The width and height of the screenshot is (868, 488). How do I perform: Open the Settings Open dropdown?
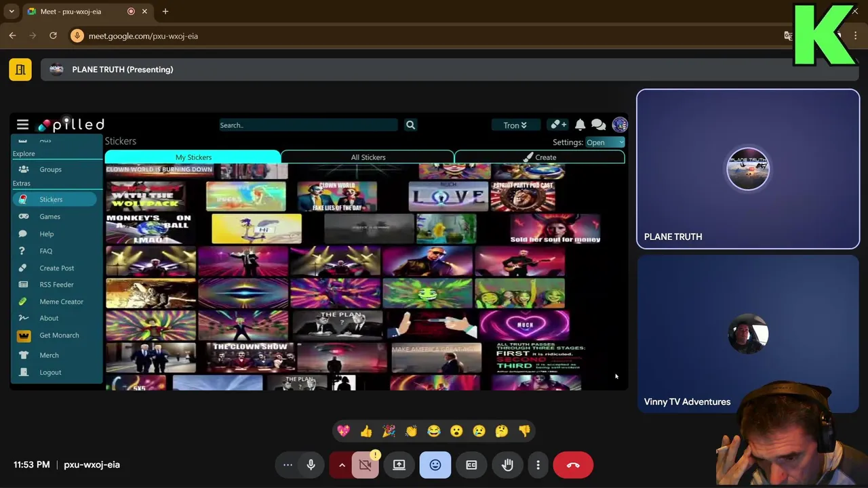605,142
